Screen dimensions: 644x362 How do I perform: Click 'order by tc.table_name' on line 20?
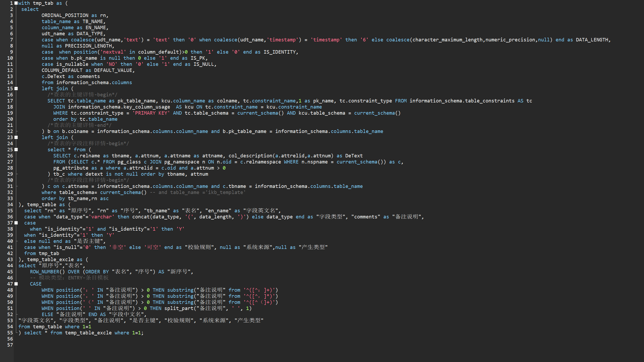(85, 119)
